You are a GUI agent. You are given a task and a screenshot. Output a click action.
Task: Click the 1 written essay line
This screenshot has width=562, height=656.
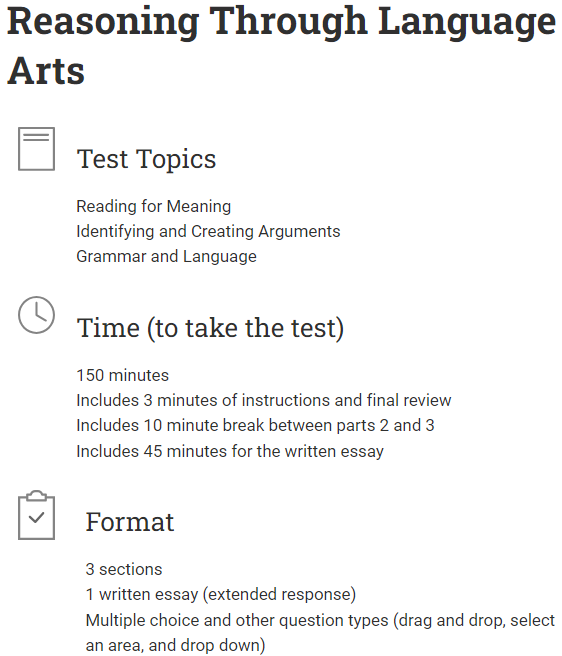coord(221,594)
